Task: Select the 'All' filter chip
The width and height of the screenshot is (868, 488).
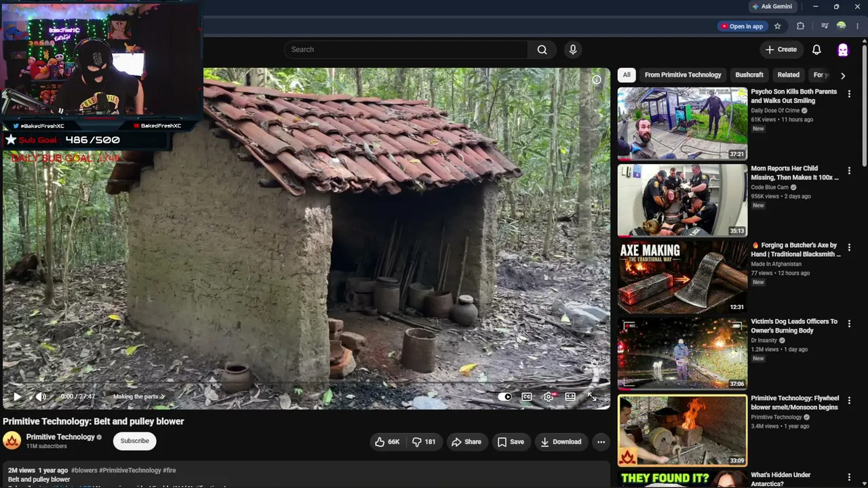Action: (627, 75)
